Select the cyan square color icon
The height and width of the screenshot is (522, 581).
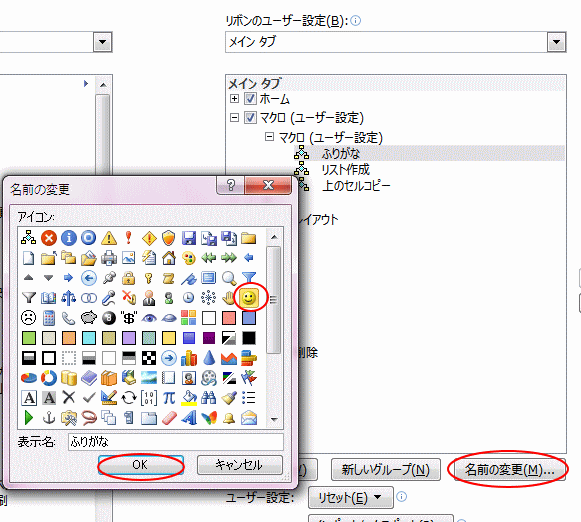tap(89, 338)
